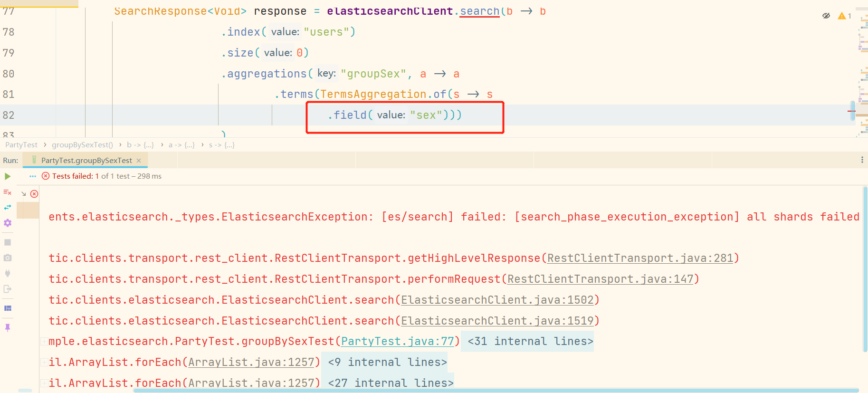Click the camera dump threads icon

pyautogui.click(x=8, y=258)
